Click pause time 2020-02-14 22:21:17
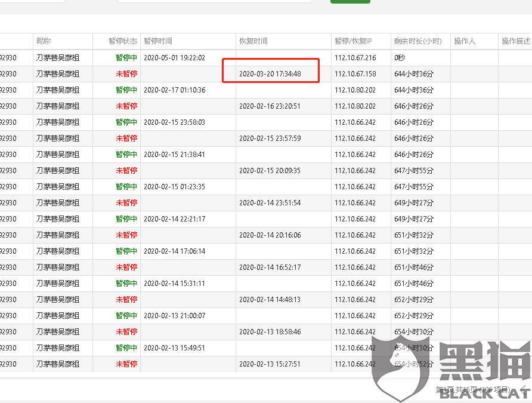 pyautogui.click(x=174, y=219)
